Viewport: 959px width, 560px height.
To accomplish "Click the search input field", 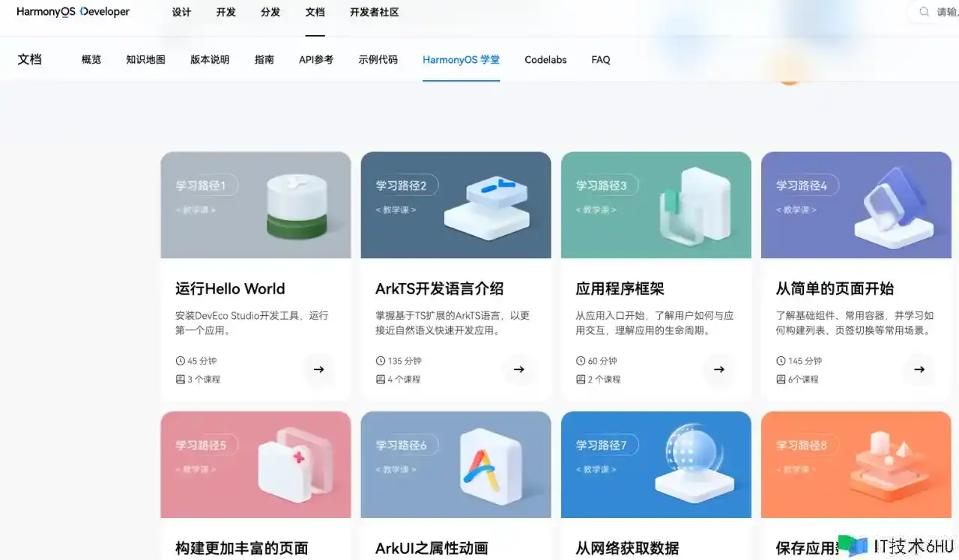I will (934, 12).
